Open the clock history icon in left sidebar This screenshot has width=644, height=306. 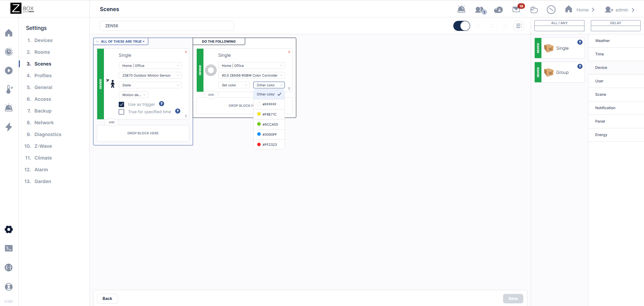pos(9,52)
